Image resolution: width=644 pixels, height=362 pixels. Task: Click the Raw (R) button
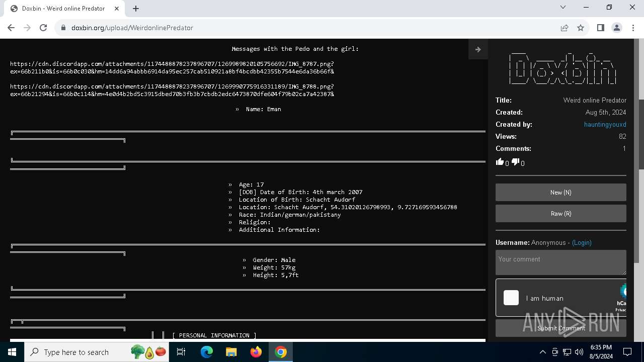(x=561, y=214)
